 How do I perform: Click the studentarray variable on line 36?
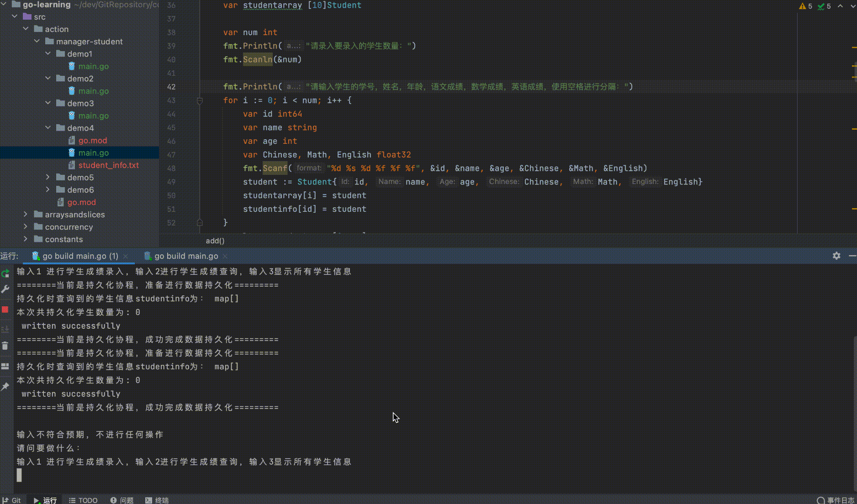pos(272,5)
